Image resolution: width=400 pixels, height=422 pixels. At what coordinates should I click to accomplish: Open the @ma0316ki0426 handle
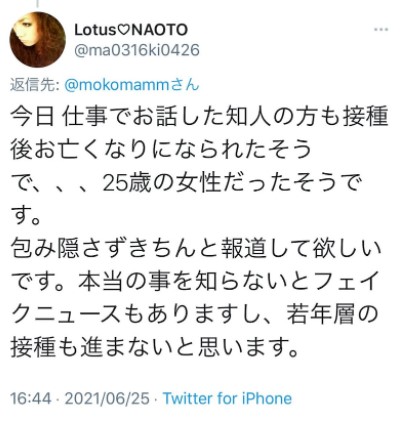[137, 50]
